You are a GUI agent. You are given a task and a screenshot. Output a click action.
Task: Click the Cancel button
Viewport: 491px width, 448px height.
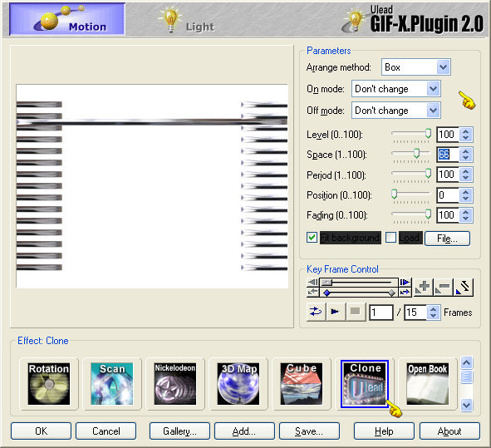[106, 431]
